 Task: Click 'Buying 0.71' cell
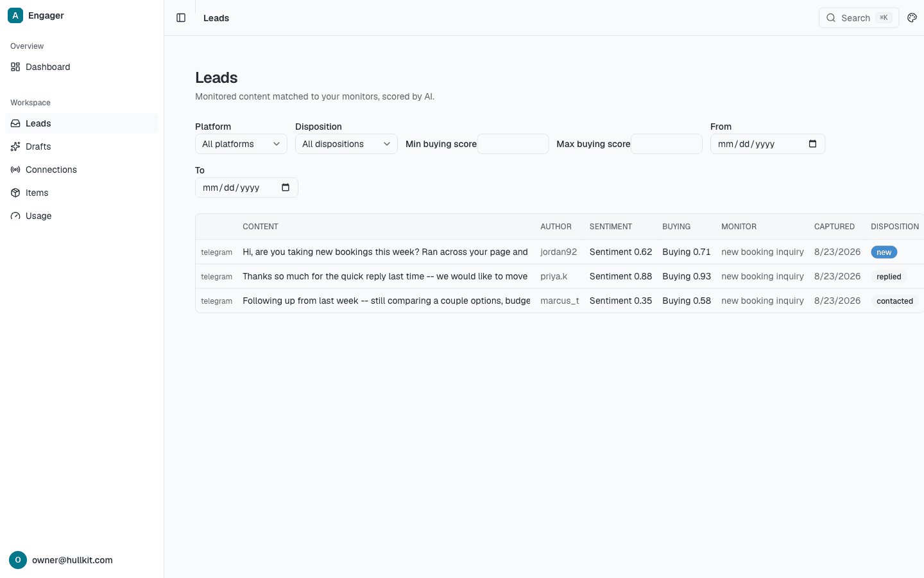(687, 252)
